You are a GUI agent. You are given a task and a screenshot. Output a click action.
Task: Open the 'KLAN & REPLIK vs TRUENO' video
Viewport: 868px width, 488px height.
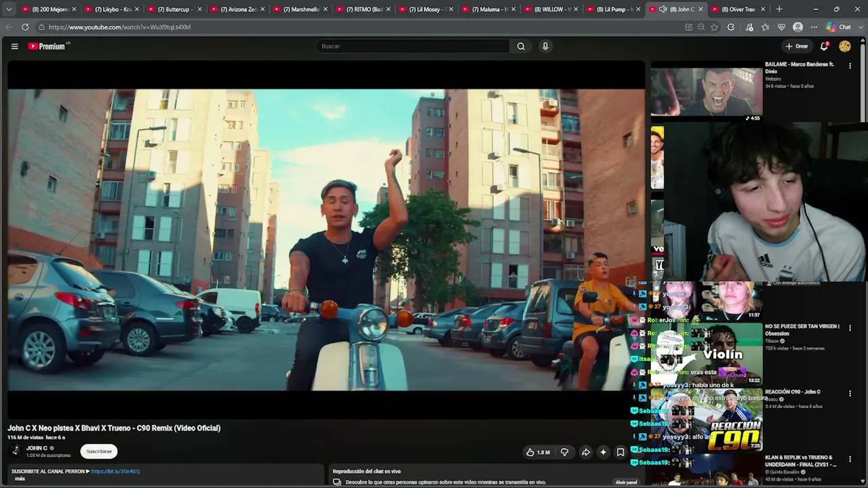(x=801, y=461)
